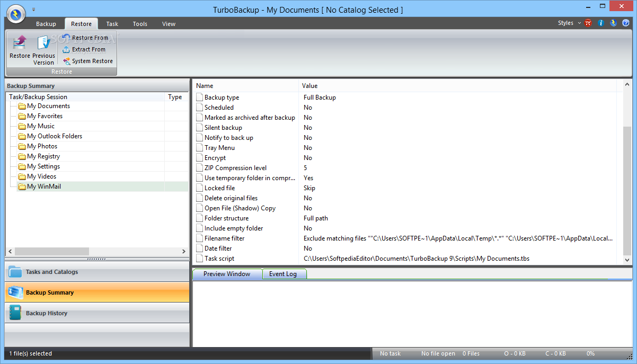637x364 pixels.
Task: Click the properties list vertical scrollbar thumb
Action: 627,191
